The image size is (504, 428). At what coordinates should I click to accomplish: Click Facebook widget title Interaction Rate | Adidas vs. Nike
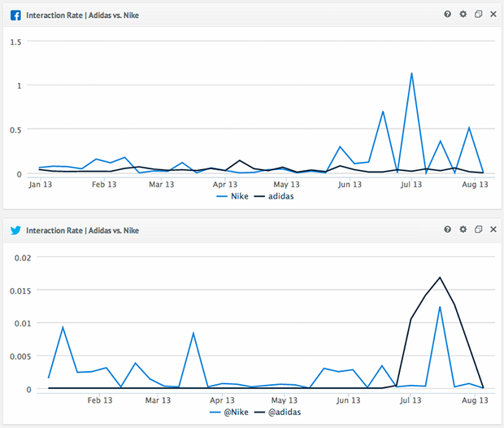point(82,15)
